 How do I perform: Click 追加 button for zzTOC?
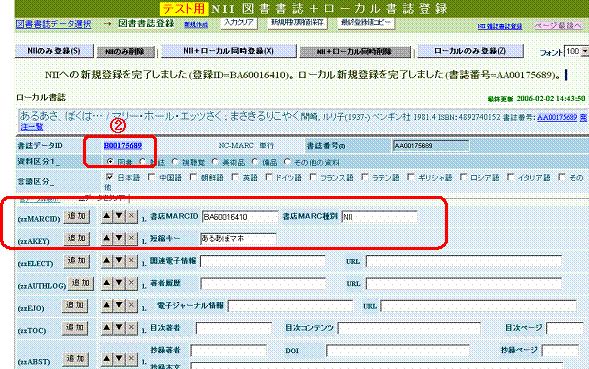pyautogui.click(x=75, y=328)
